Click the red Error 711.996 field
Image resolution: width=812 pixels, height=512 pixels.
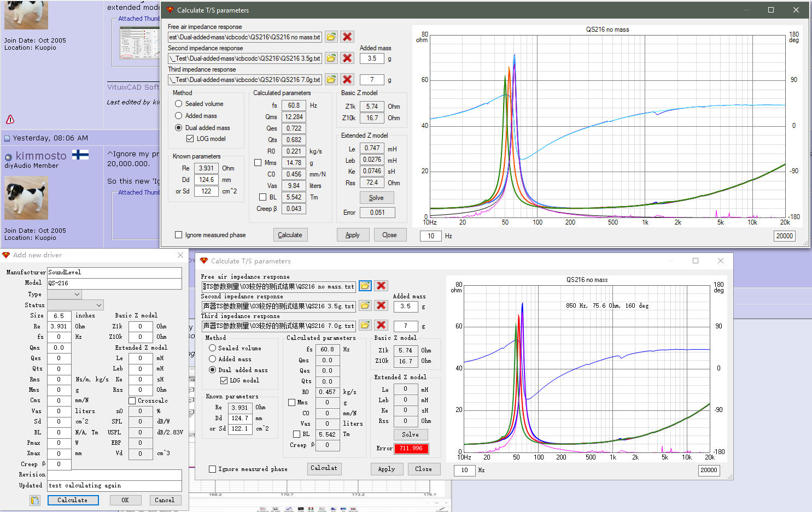click(411, 449)
